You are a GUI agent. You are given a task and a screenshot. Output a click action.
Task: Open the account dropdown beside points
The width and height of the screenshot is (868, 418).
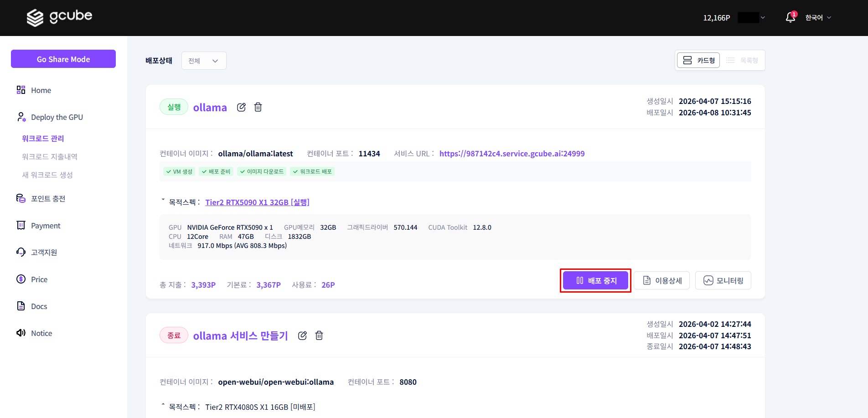point(751,17)
